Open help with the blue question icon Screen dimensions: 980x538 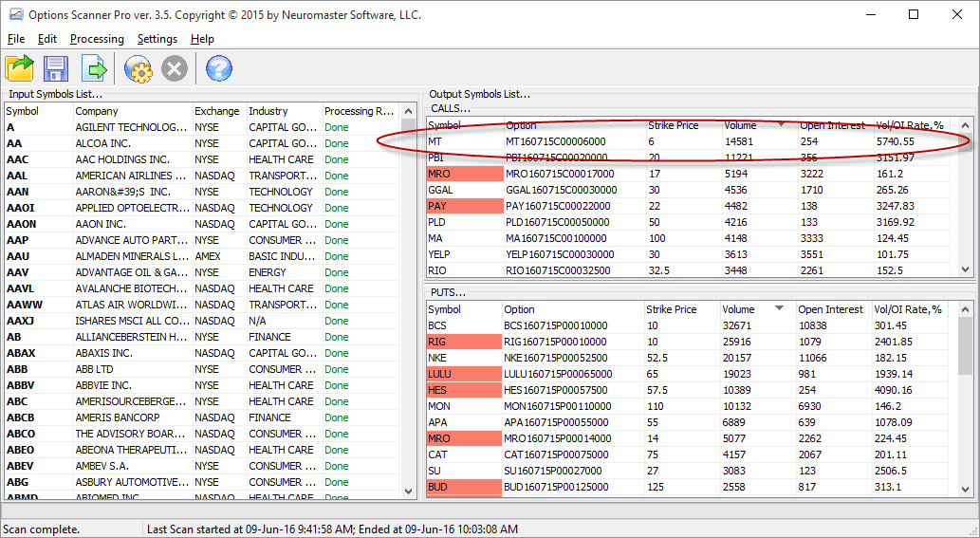(x=219, y=68)
